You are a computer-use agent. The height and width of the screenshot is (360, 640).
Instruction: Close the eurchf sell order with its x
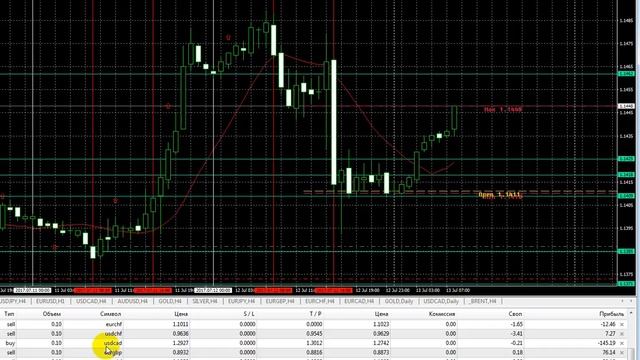click(x=622, y=324)
